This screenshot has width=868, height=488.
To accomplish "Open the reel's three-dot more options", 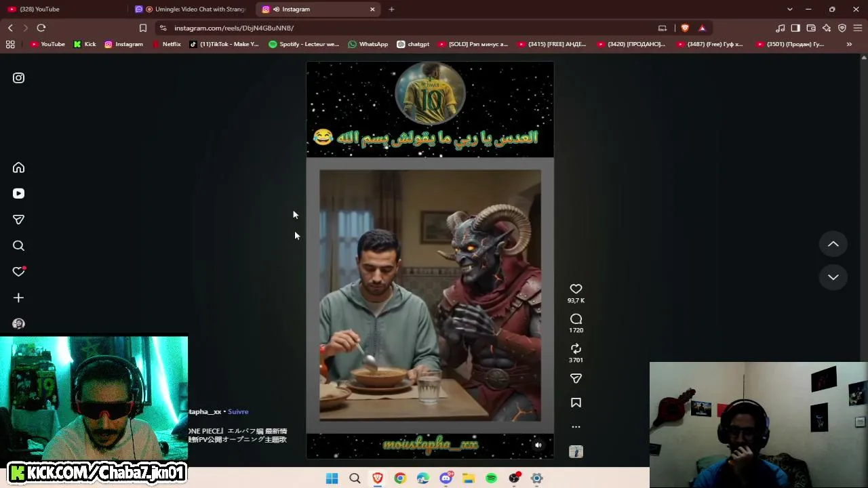I will [x=576, y=427].
